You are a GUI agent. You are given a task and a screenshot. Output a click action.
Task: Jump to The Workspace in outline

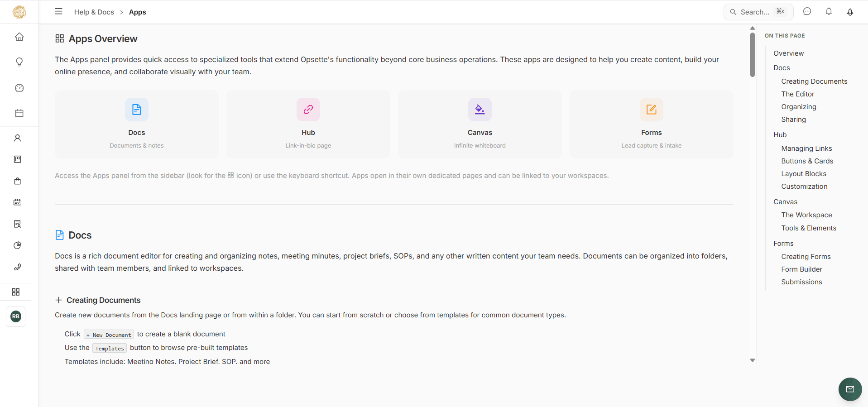(x=806, y=215)
